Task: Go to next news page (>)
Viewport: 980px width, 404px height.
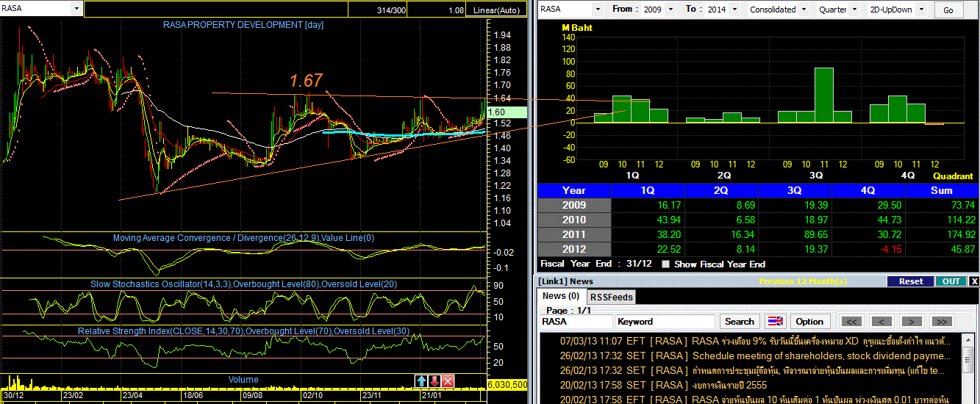Action: [912, 321]
